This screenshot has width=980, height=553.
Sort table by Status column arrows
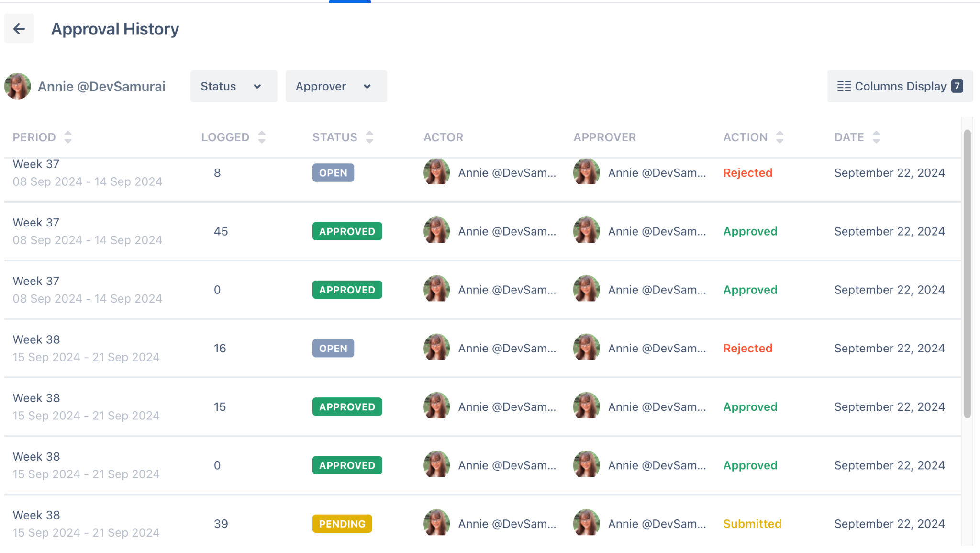[369, 137]
